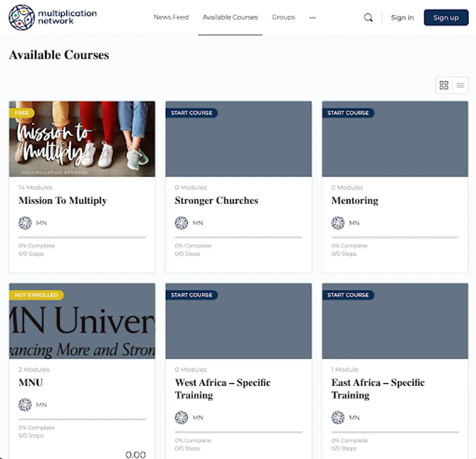Open the three-dot more menu

click(312, 18)
